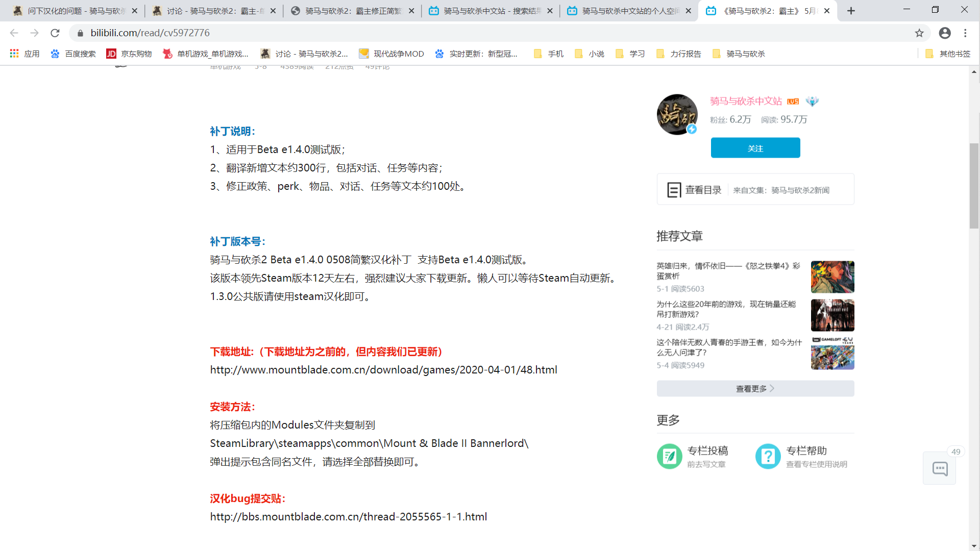Viewport: 980px width, 551px height.
Task: Open the 查看专栏使用说明 link
Action: tap(817, 464)
